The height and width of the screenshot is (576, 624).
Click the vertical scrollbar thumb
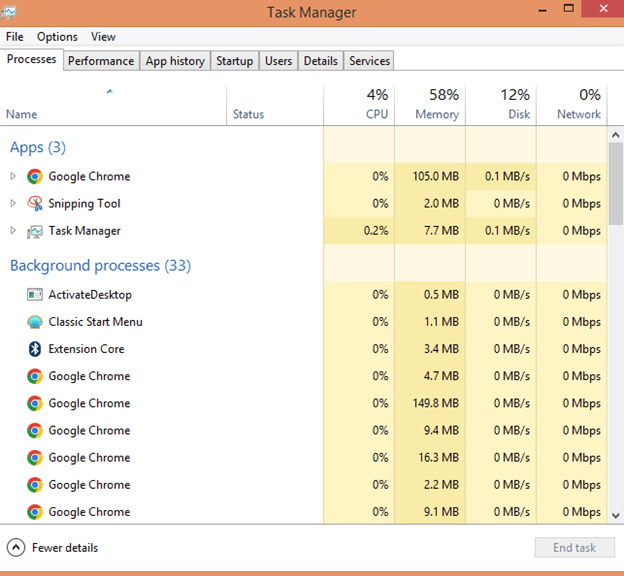pyautogui.click(x=616, y=184)
